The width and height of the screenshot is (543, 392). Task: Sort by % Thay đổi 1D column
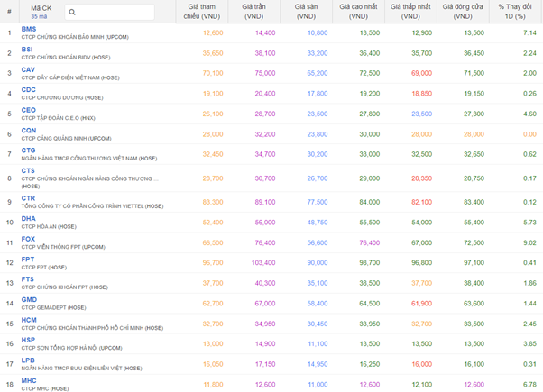coord(516,12)
